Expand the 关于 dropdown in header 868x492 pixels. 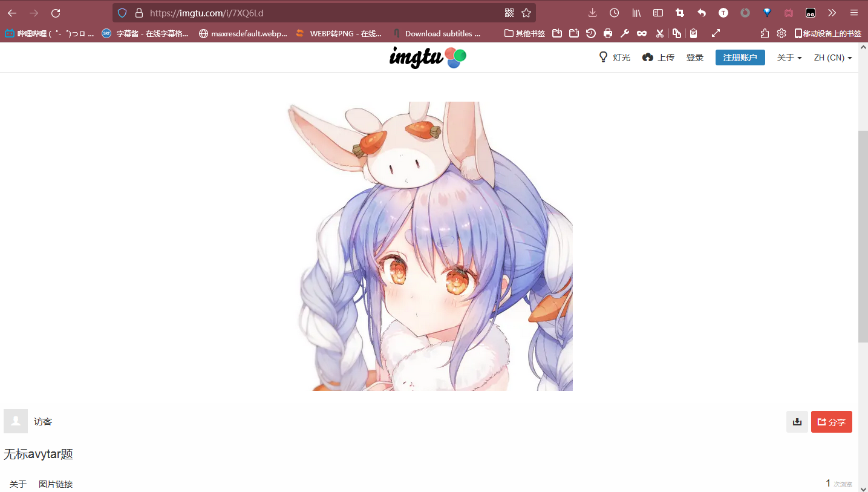[789, 57]
